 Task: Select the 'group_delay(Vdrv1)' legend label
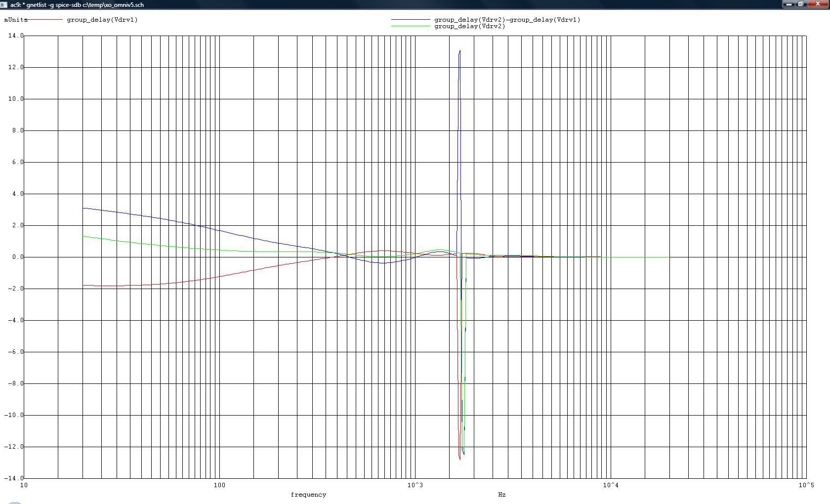(x=102, y=20)
